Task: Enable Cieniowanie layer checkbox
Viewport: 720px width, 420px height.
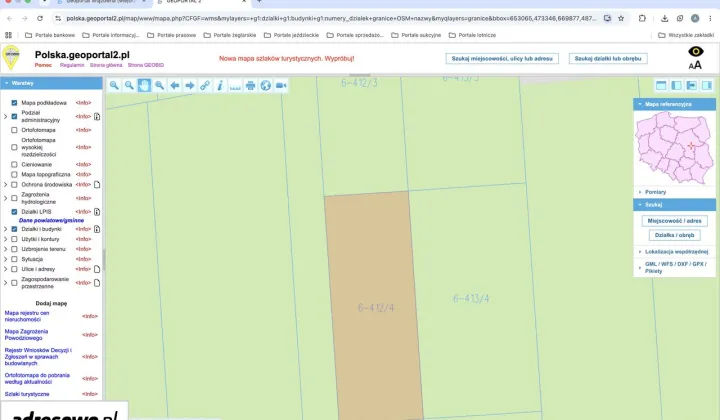Action: (x=14, y=164)
